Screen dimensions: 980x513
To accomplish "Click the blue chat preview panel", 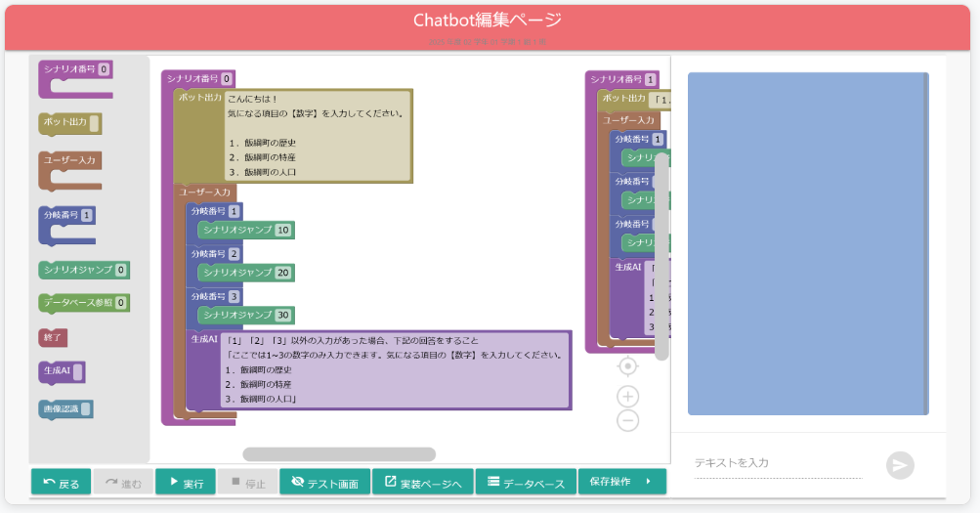I will [x=808, y=243].
